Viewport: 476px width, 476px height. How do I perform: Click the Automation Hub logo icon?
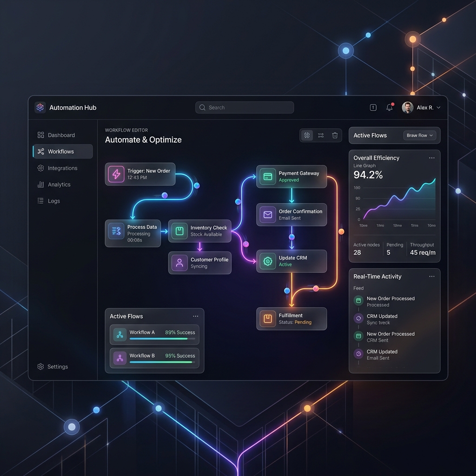click(40, 107)
